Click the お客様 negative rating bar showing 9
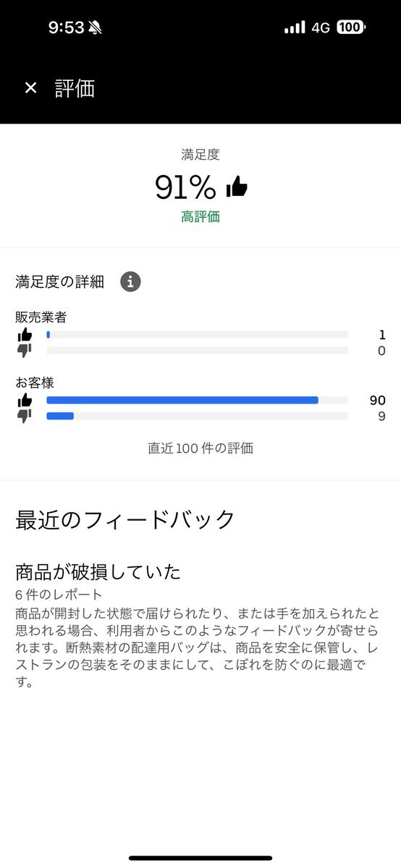 [197, 416]
